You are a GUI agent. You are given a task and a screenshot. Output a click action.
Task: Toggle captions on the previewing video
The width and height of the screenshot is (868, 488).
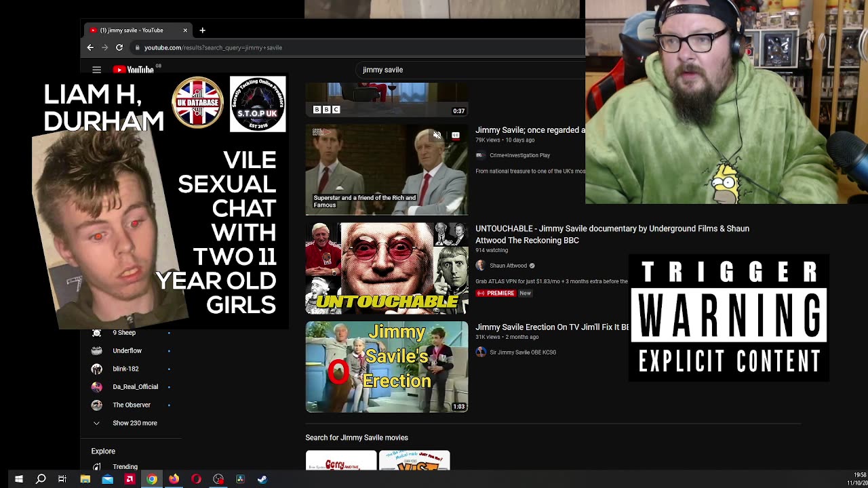456,136
